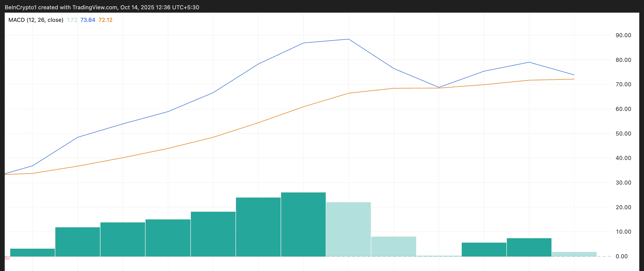This screenshot has height=271, width=644.
Task: Click the 0.00 price scale label
Action: [x=621, y=256]
